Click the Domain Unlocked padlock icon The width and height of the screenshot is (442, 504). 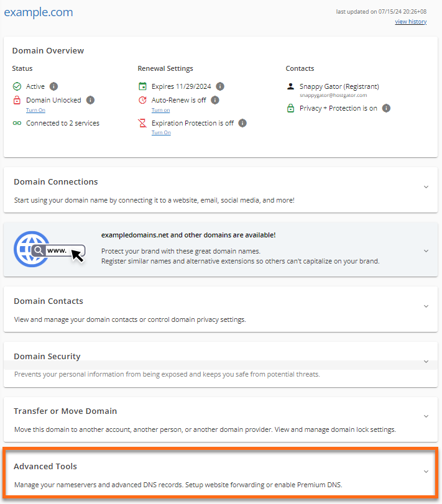17,100
